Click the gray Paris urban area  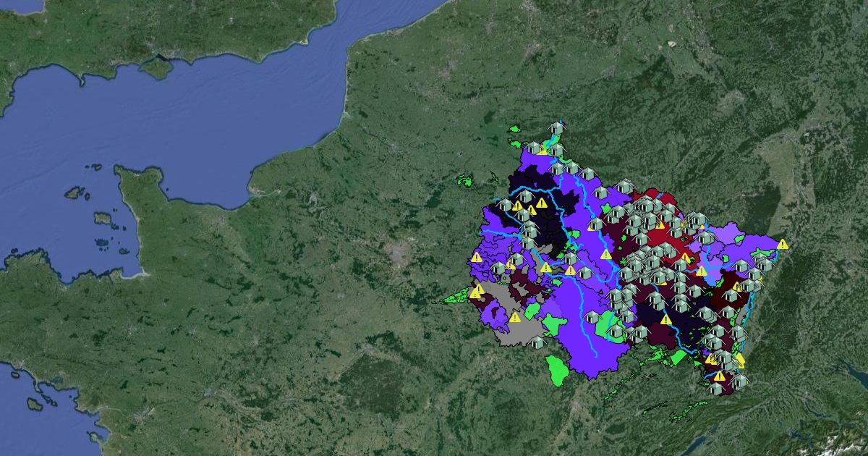click(396, 253)
